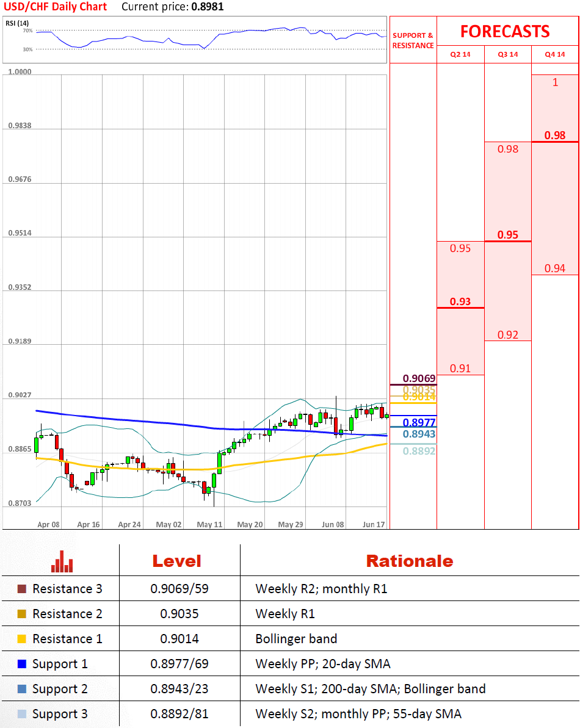The height and width of the screenshot is (728, 580).
Task: Click the RSI 70% level label
Action: 28,31
